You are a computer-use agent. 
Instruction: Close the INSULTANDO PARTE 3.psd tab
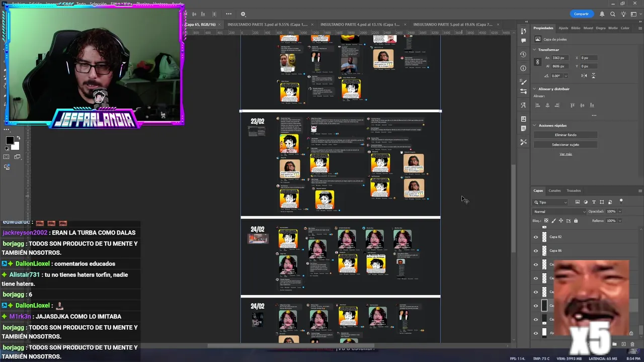pos(312,24)
